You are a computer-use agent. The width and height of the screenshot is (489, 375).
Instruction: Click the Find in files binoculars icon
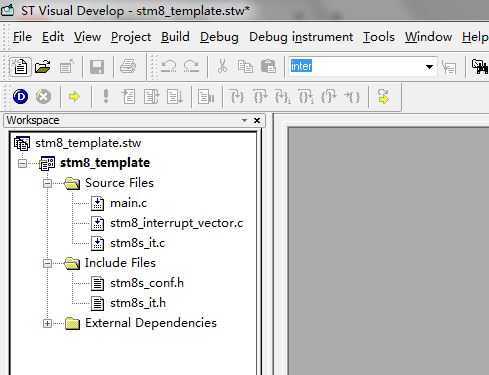[x=480, y=66]
